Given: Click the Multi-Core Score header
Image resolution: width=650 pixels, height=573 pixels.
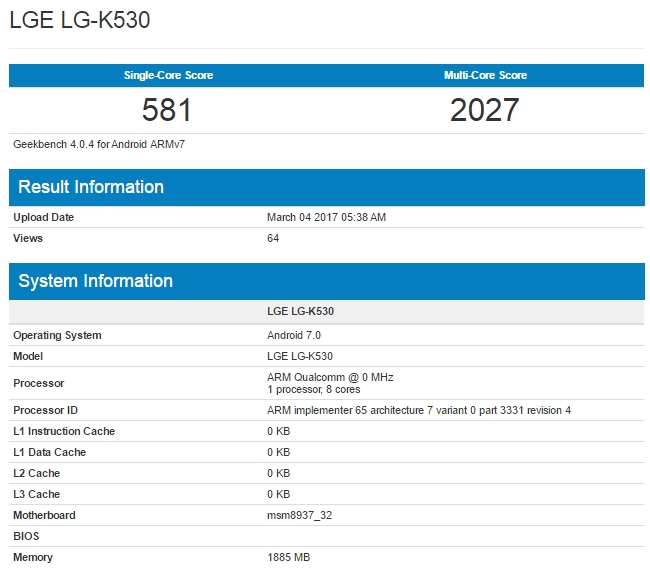Looking at the screenshot, I should [x=485, y=76].
